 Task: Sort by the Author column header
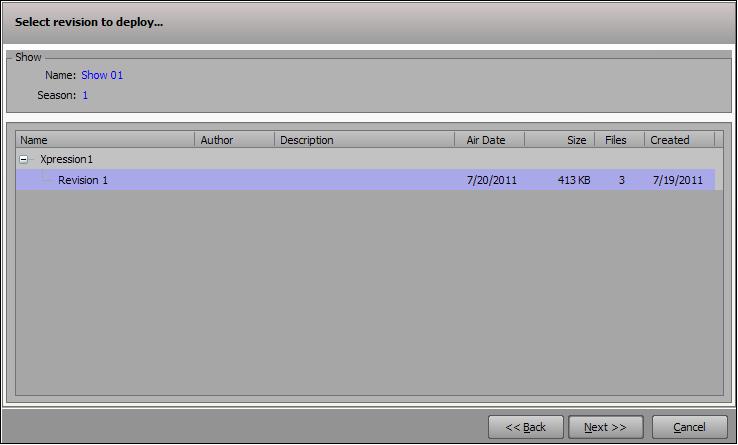click(234, 140)
